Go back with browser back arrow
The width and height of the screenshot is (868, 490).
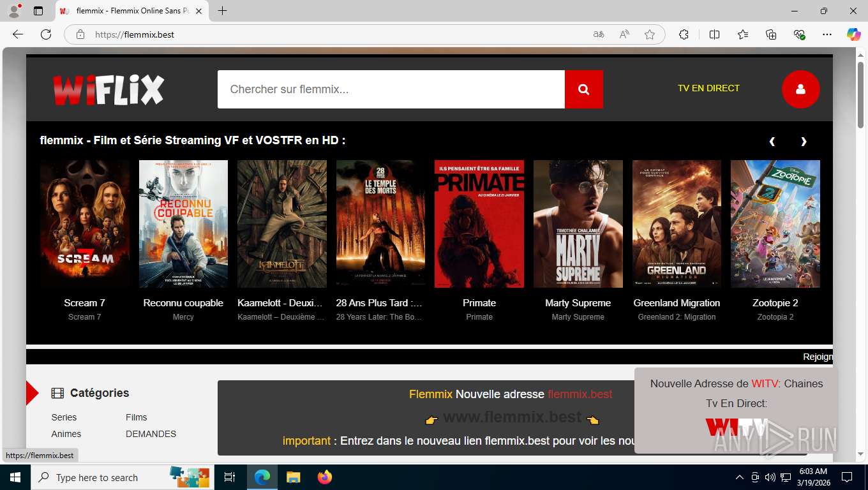18,34
